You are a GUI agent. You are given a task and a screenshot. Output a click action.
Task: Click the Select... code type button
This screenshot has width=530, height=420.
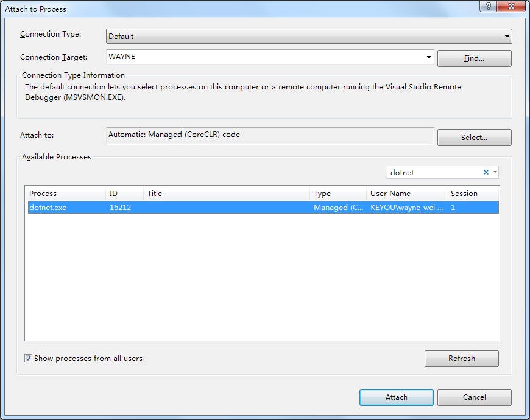(474, 138)
